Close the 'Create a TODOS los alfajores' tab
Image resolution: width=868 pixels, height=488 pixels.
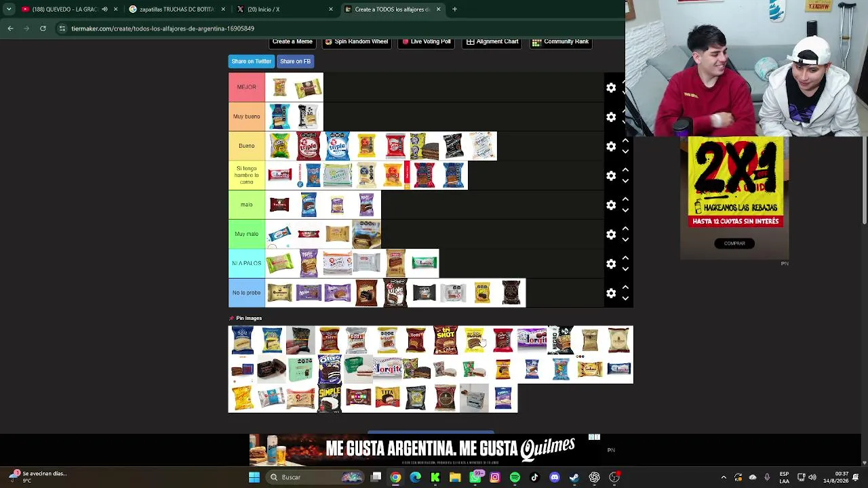438,9
